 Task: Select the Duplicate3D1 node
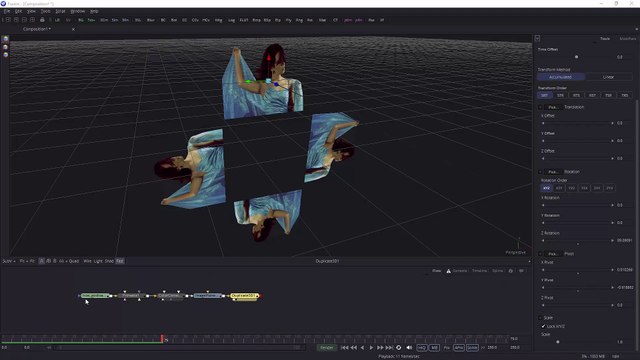click(x=244, y=296)
